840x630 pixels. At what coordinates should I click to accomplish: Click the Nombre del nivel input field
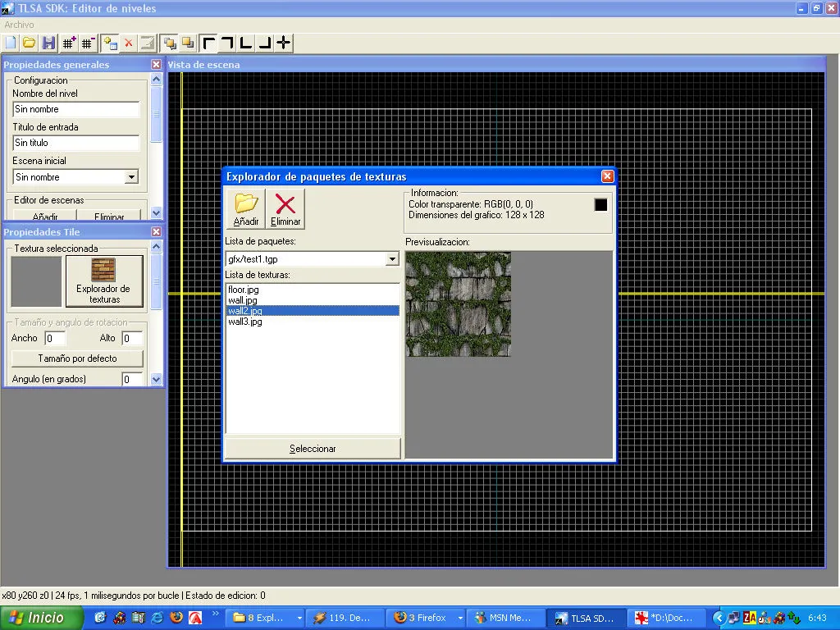click(x=76, y=109)
